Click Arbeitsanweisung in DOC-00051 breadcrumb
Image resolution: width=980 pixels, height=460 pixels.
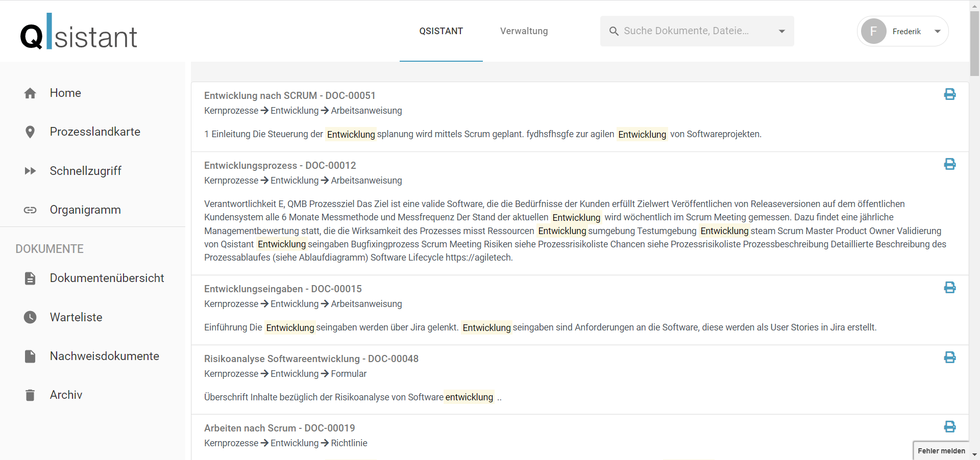click(366, 111)
